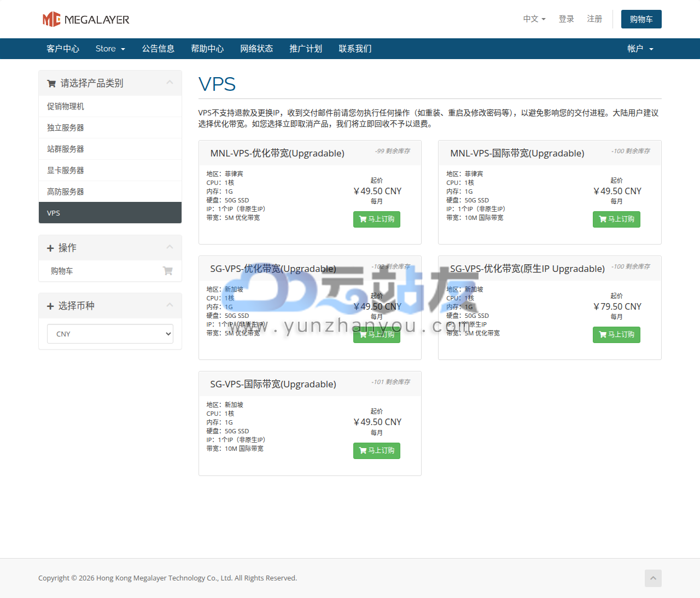Collapse the 选择币种 panel via chevron

point(170,305)
